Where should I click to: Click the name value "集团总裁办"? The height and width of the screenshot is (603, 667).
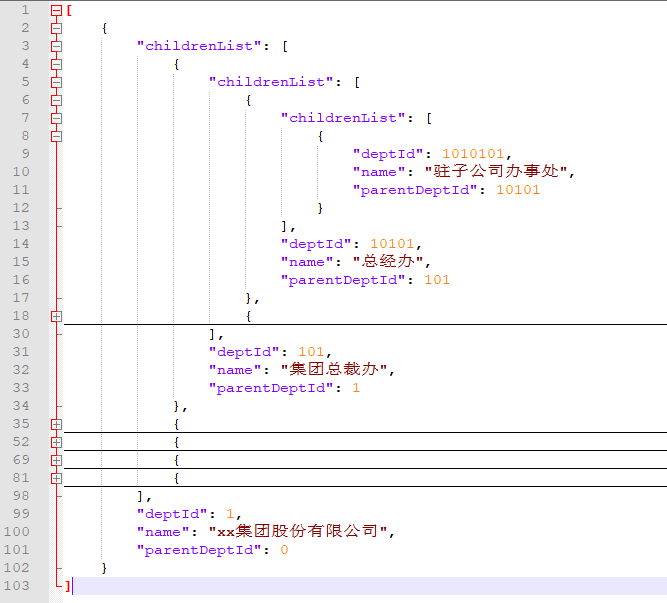point(334,370)
